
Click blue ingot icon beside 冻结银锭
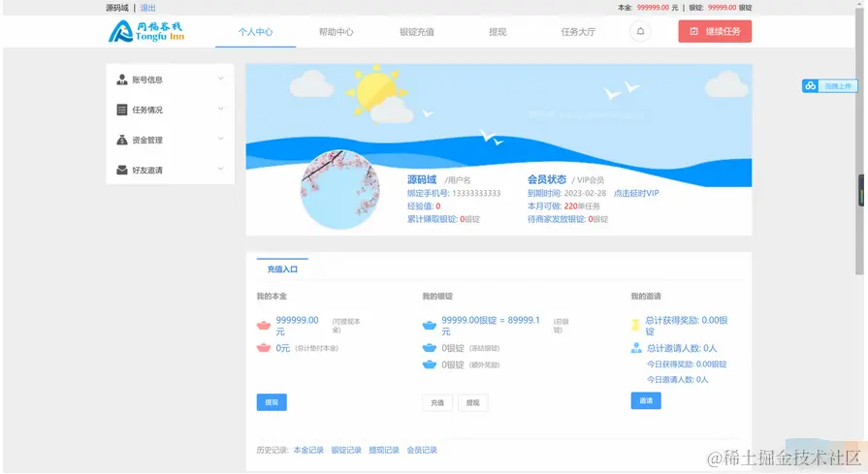[x=429, y=348]
